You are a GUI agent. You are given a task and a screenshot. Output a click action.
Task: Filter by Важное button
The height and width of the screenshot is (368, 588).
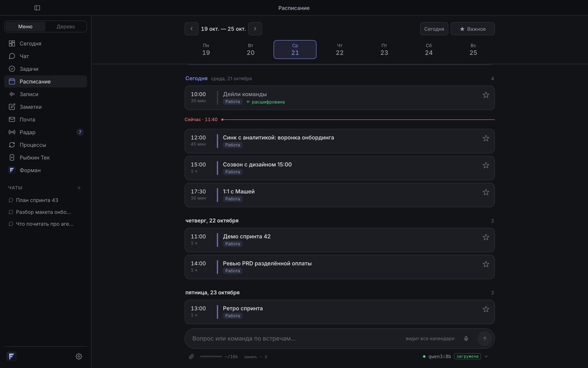(473, 29)
